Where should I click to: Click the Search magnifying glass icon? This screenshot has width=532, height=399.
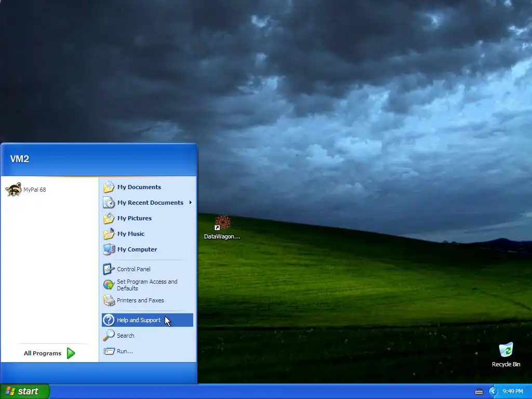coord(109,336)
